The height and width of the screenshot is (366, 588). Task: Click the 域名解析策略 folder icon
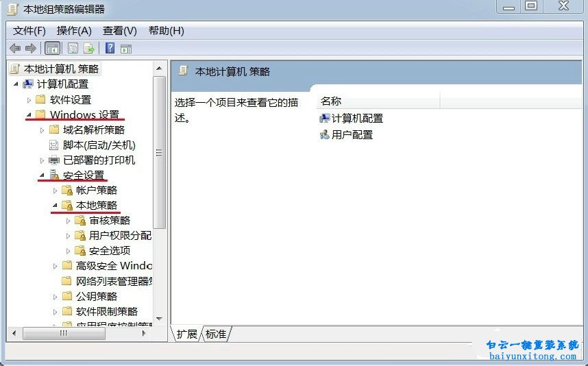[54, 130]
